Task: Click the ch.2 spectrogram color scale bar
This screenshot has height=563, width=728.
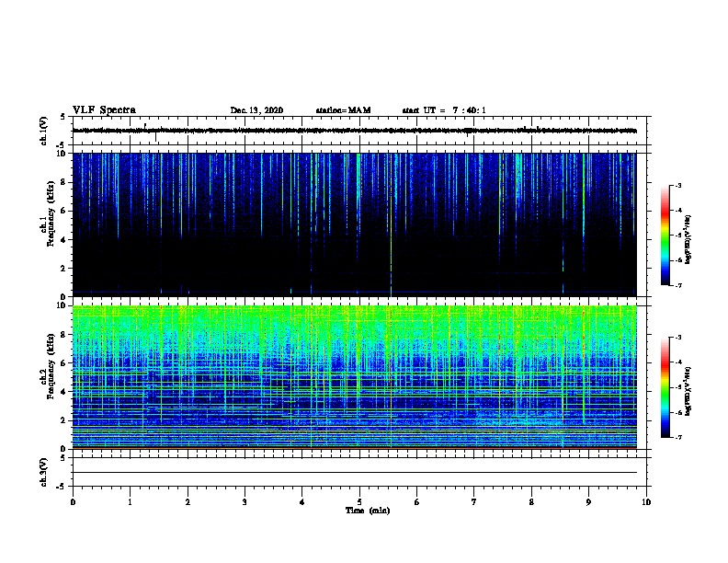Action: tap(665, 387)
